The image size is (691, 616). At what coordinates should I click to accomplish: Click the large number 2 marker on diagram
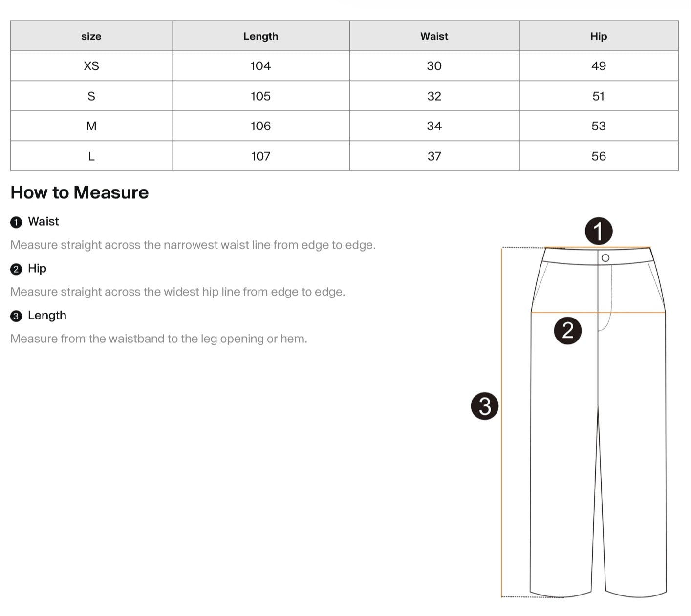point(567,331)
